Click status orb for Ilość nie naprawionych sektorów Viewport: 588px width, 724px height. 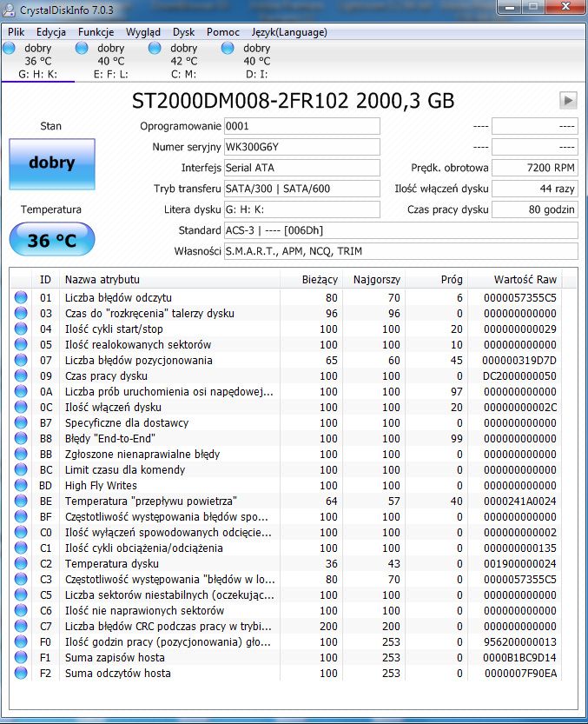[x=21, y=610]
